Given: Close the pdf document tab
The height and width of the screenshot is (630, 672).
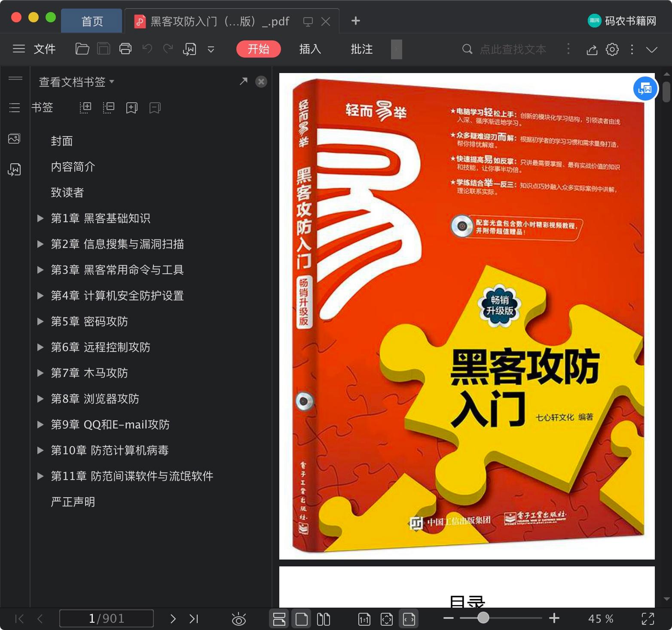Looking at the screenshot, I should point(326,21).
